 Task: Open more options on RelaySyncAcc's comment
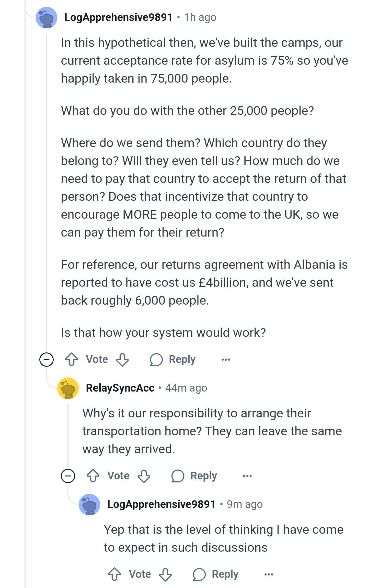247,476
